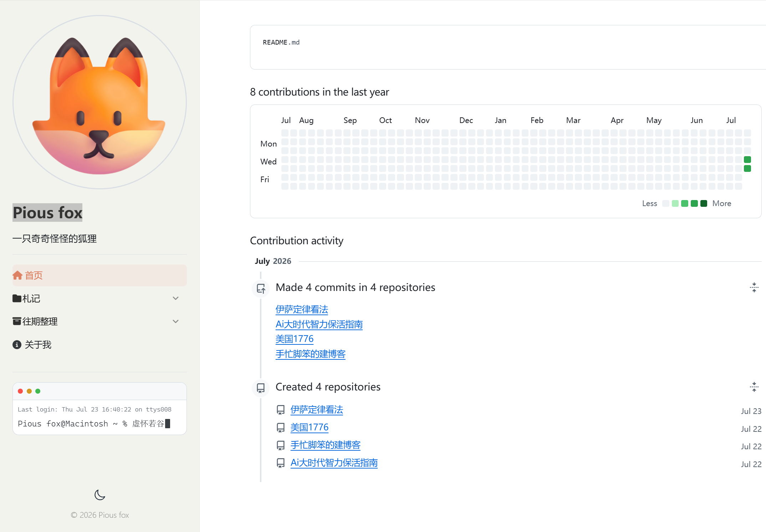This screenshot has width=766, height=532.
Task: Expand the 往期整理 menu chevron
Action: coord(175,321)
